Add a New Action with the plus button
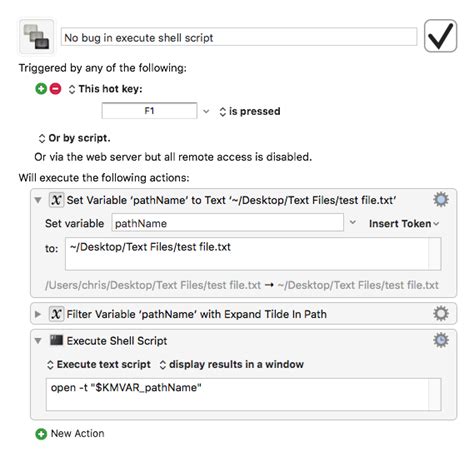This screenshot has height=457, width=474. [x=41, y=434]
